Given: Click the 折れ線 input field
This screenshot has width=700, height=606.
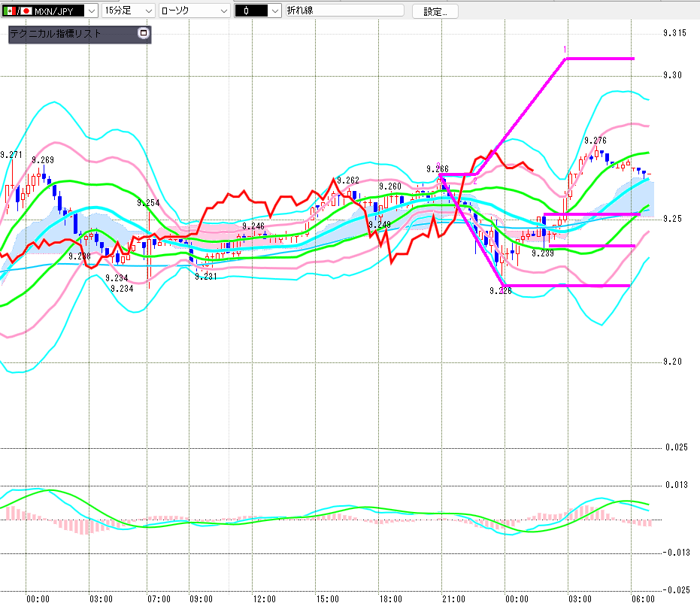Looking at the screenshot, I should [x=344, y=11].
